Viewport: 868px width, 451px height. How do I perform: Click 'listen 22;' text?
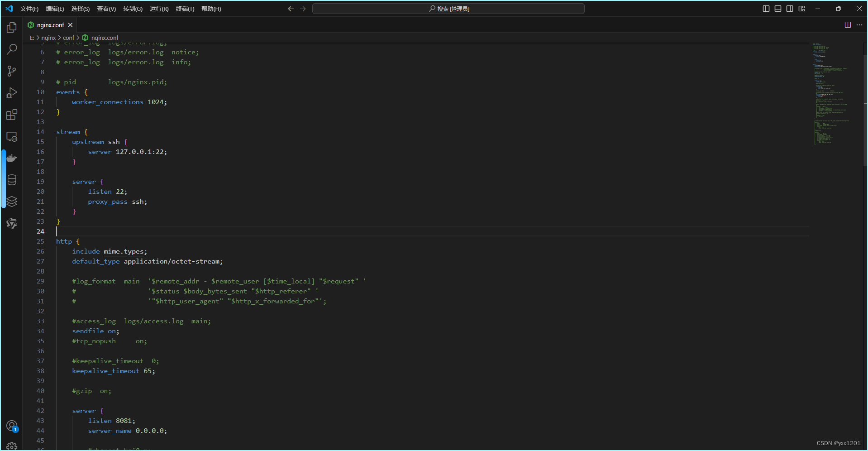pyautogui.click(x=108, y=192)
